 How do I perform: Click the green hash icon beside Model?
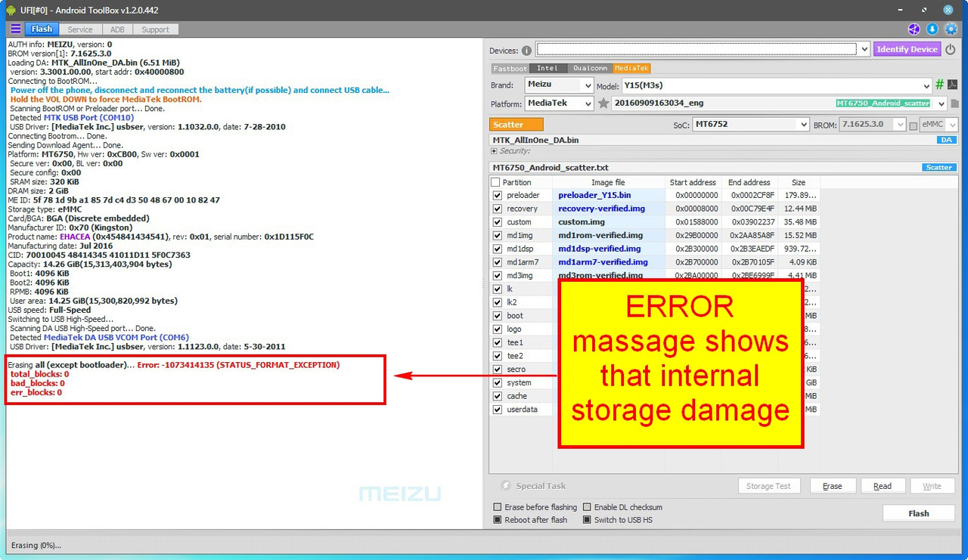click(940, 85)
